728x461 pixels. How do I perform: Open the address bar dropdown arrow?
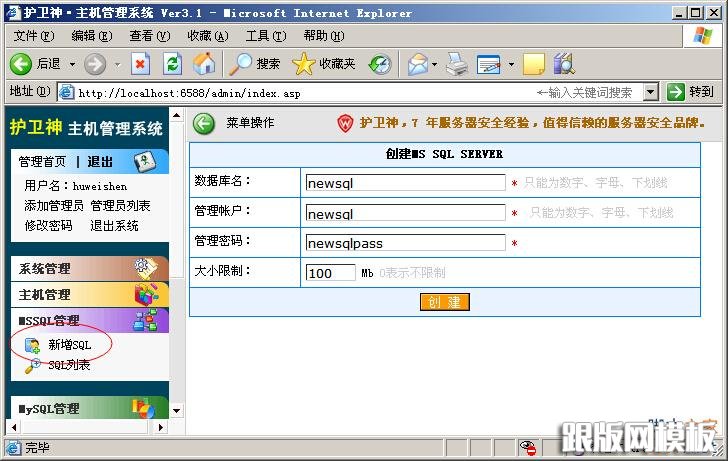click(x=651, y=92)
